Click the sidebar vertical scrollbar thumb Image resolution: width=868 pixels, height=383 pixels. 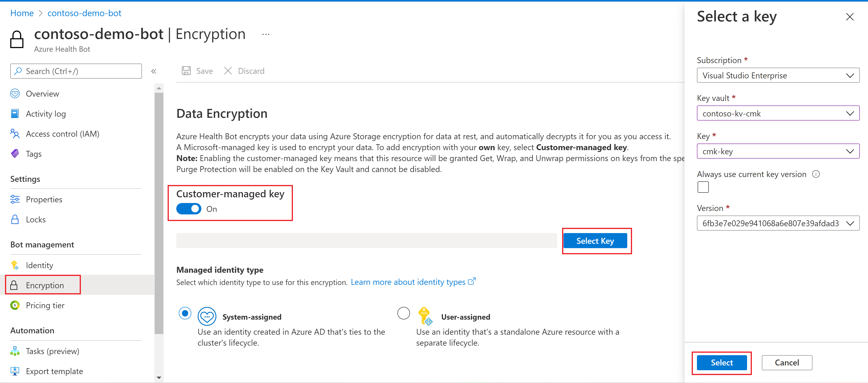pos(159,213)
